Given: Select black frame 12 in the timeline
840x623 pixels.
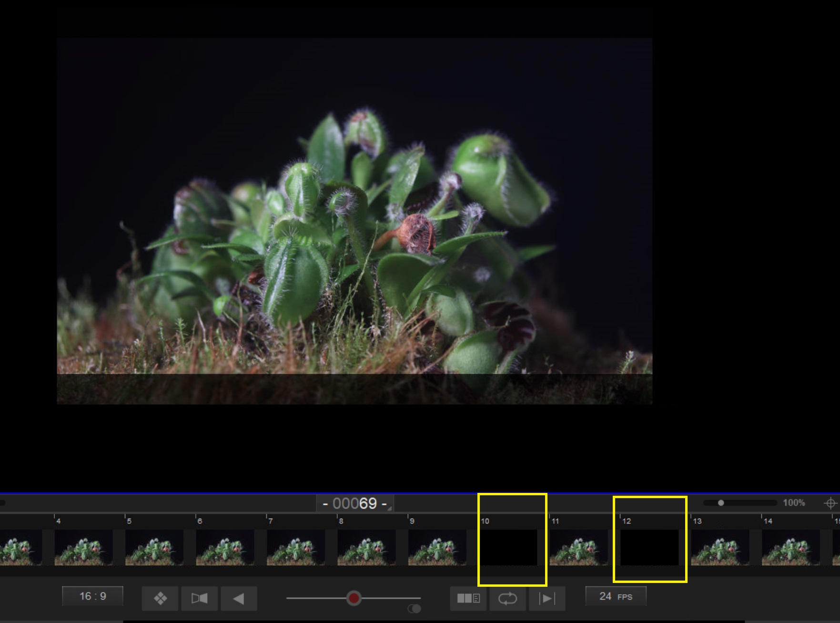Looking at the screenshot, I should 649,547.
